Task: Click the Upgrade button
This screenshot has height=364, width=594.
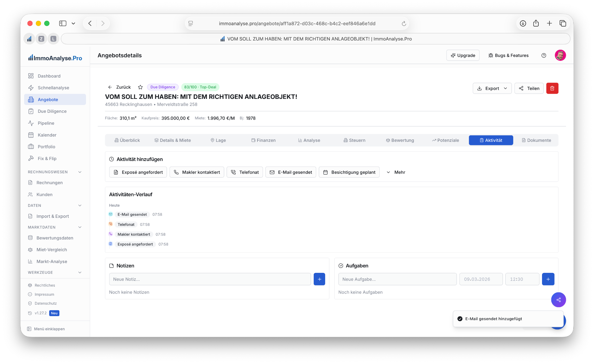Action: 463,55
